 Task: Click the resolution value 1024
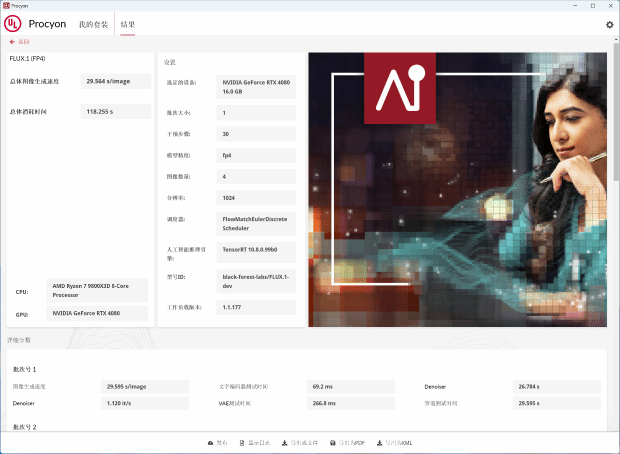click(256, 198)
